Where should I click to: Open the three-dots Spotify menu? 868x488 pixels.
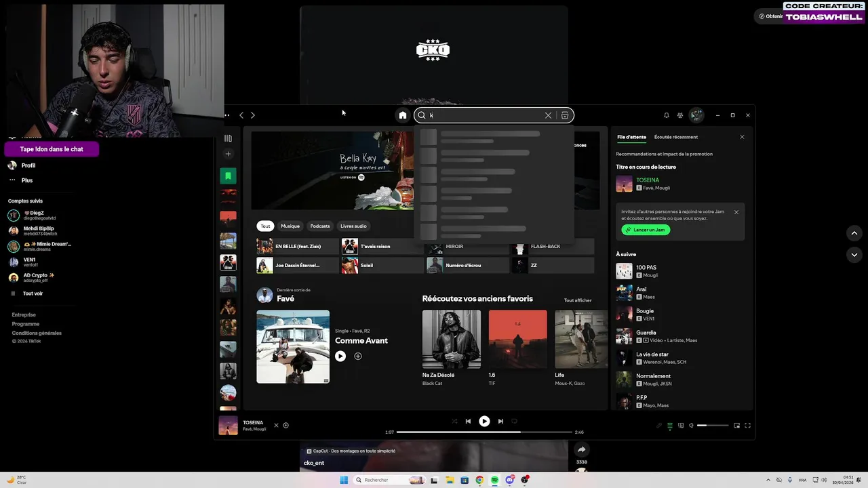(227, 115)
